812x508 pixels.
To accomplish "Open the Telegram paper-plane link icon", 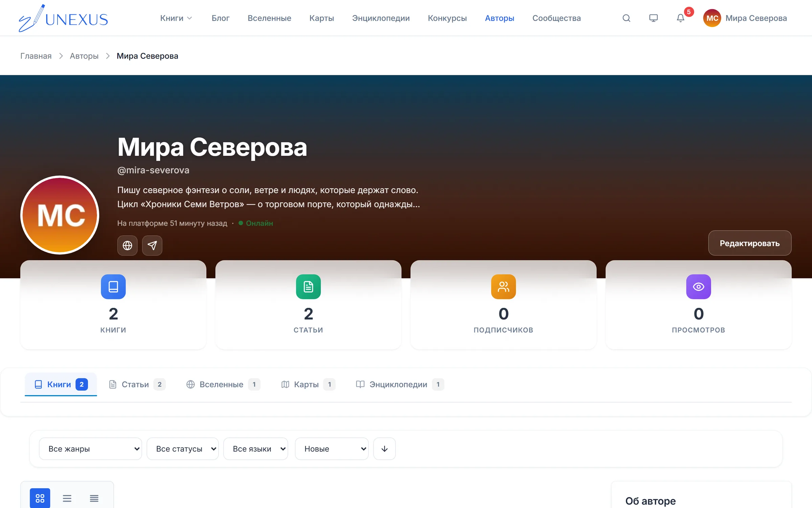I will tap(152, 245).
